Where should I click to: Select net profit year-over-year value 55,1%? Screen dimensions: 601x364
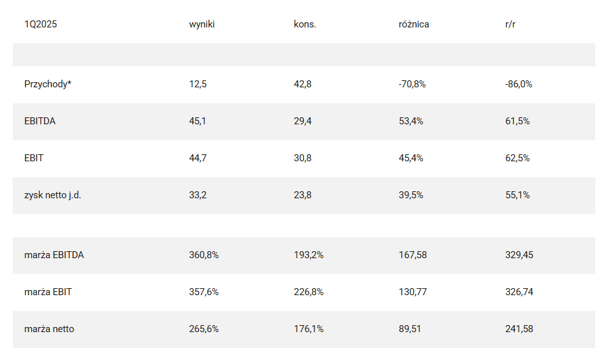[x=517, y=195]
